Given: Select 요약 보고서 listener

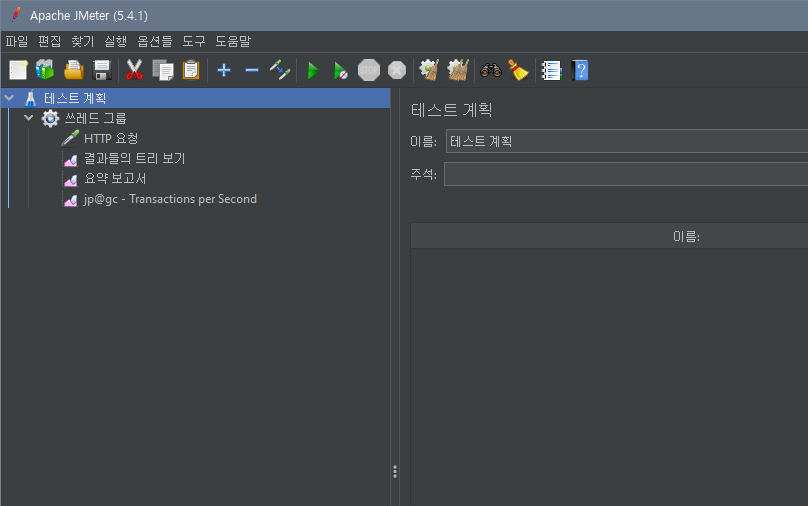Looking at the screenshot, I should [115, 178].
